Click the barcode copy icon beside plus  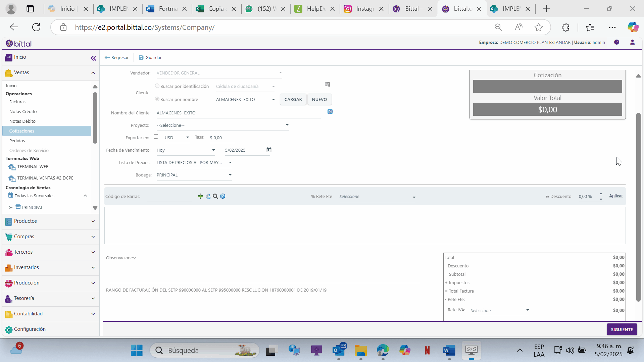pyautogui.click(x=208, y=196)
